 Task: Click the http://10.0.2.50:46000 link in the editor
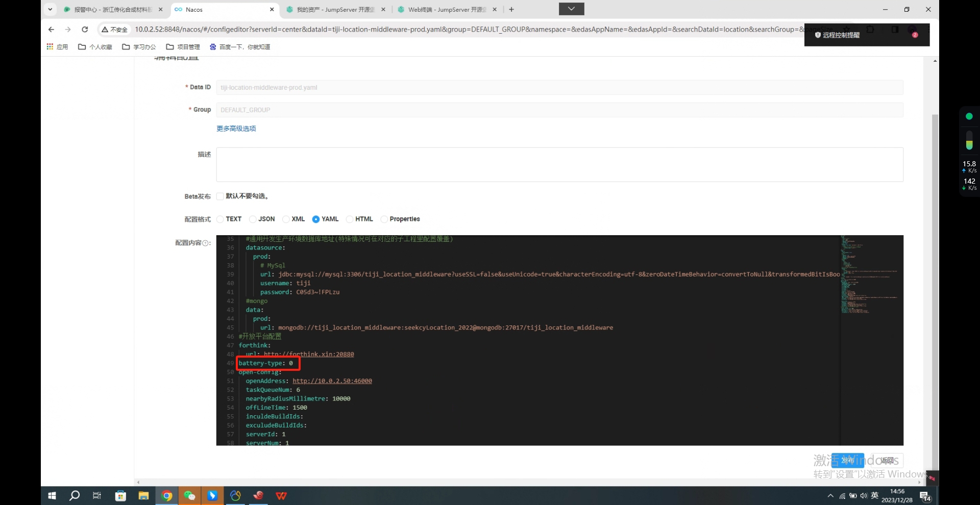(332, 381)
